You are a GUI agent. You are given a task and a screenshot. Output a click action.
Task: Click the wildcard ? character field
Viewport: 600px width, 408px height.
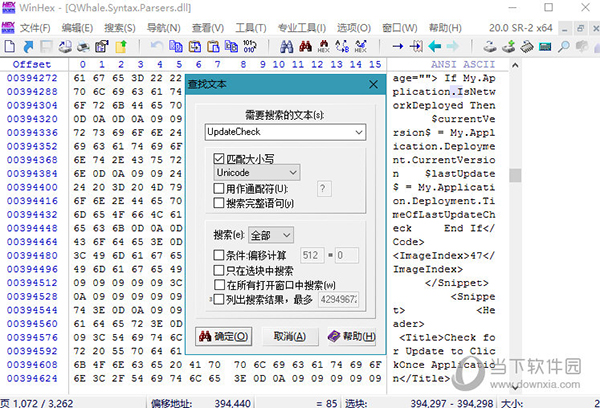click(x=324, y=189)
